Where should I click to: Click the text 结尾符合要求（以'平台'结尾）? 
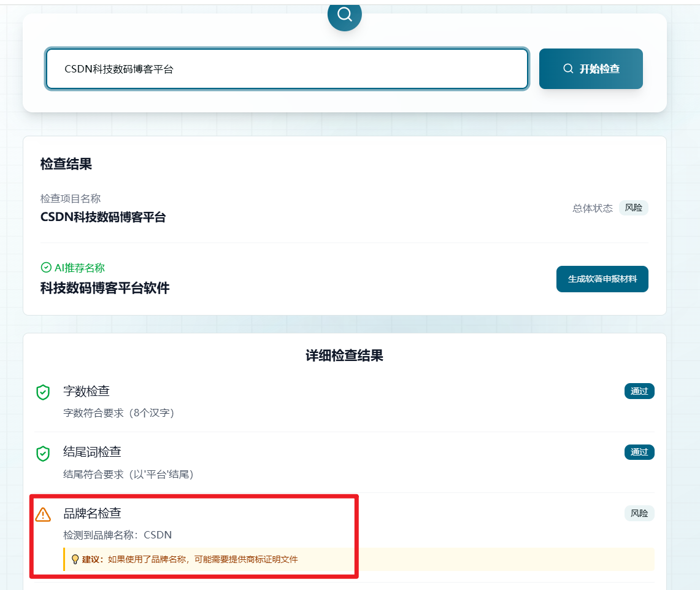tap(128, 474)
